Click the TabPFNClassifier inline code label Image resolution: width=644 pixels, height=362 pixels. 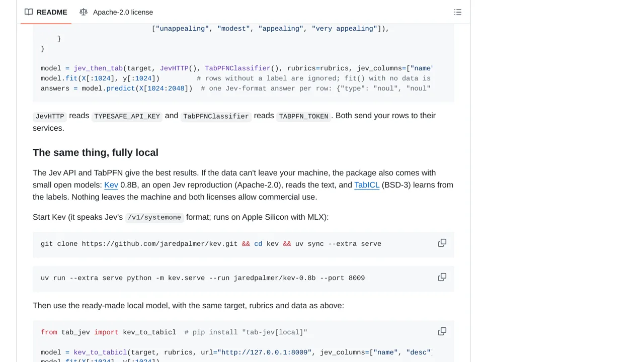(x=216, y=116)
